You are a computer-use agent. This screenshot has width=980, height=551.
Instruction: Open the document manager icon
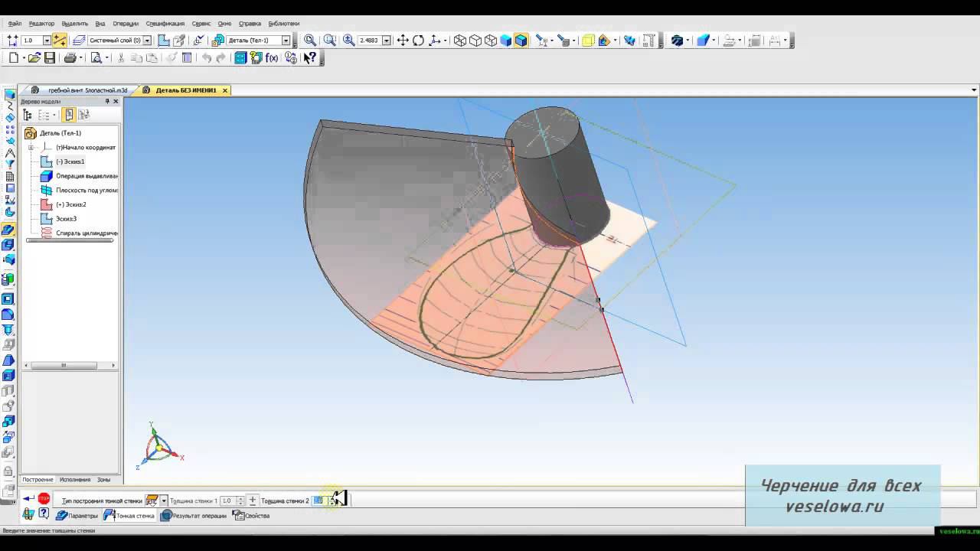tap(240, 58)
